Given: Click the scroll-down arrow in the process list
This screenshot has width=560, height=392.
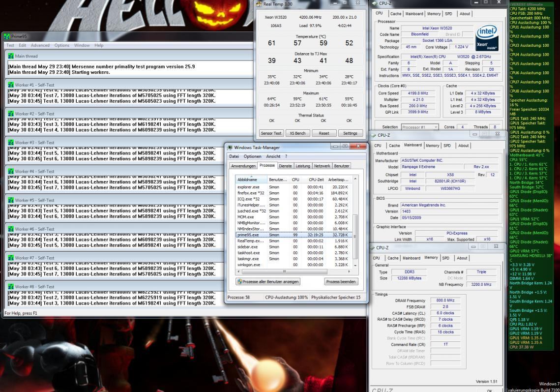Looking at the screenshot, I should tap(355, 266).
